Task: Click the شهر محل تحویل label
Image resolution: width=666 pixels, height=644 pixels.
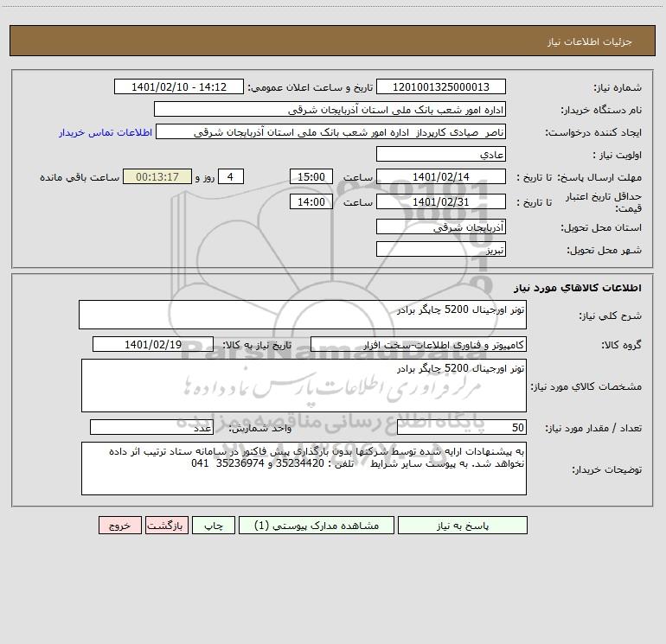Action: (x=605, y=250)
